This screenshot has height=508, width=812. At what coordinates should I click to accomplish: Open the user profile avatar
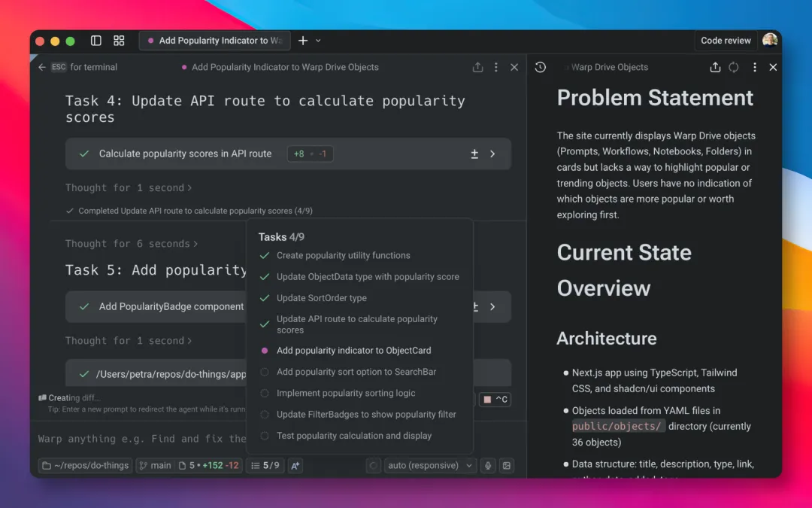coord(770,40)
